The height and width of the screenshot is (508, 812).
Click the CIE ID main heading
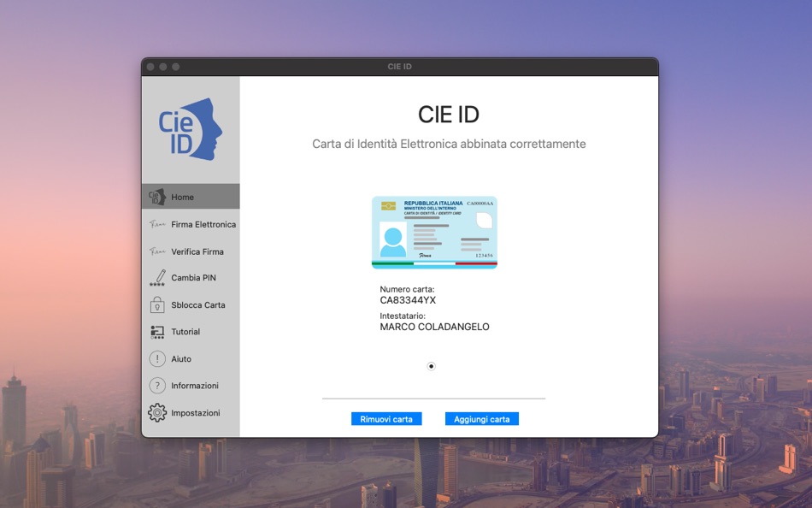449,115
